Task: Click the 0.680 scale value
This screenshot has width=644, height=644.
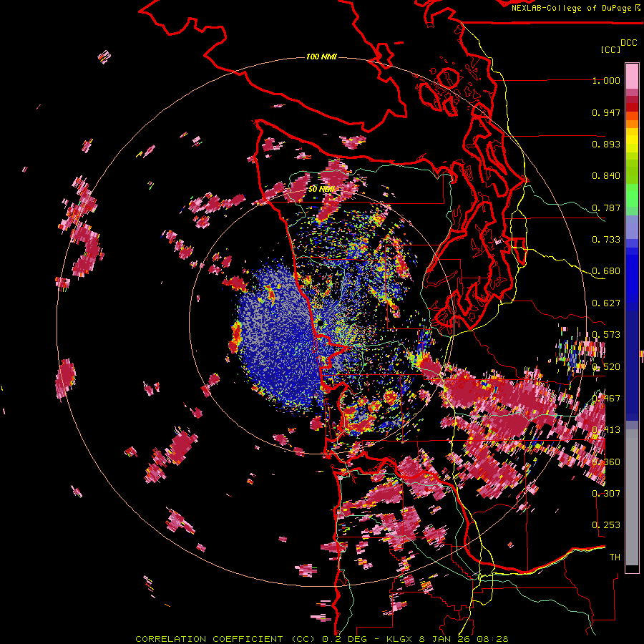Action: tap(606, 271)
